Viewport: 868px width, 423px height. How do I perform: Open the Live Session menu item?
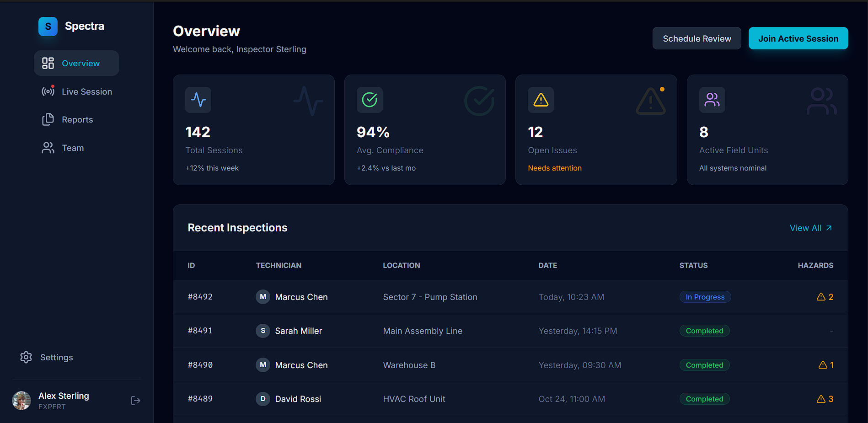click(x=76, y=91)
